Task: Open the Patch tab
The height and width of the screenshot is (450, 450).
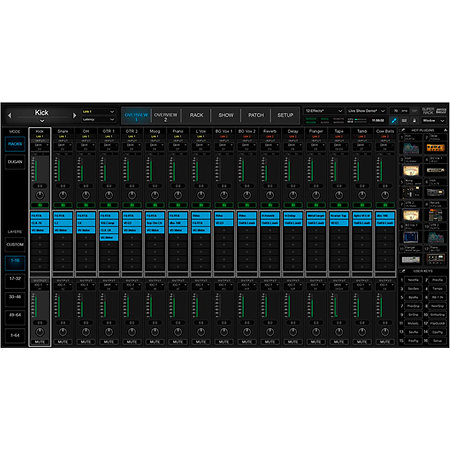Action: (256, 115)
